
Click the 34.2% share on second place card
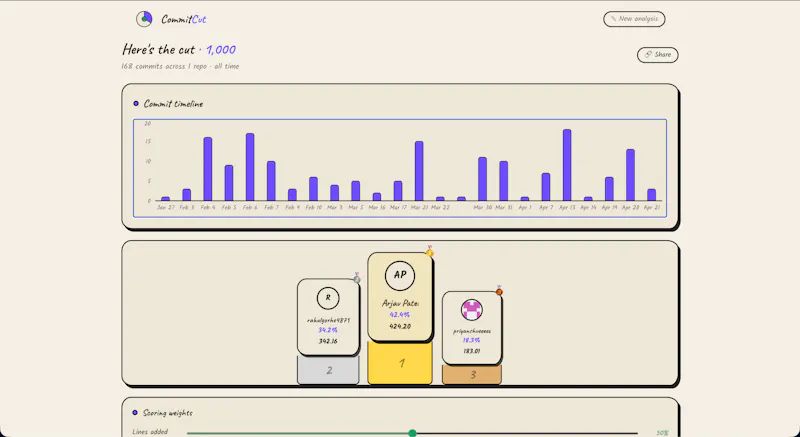tap(328, 330)
